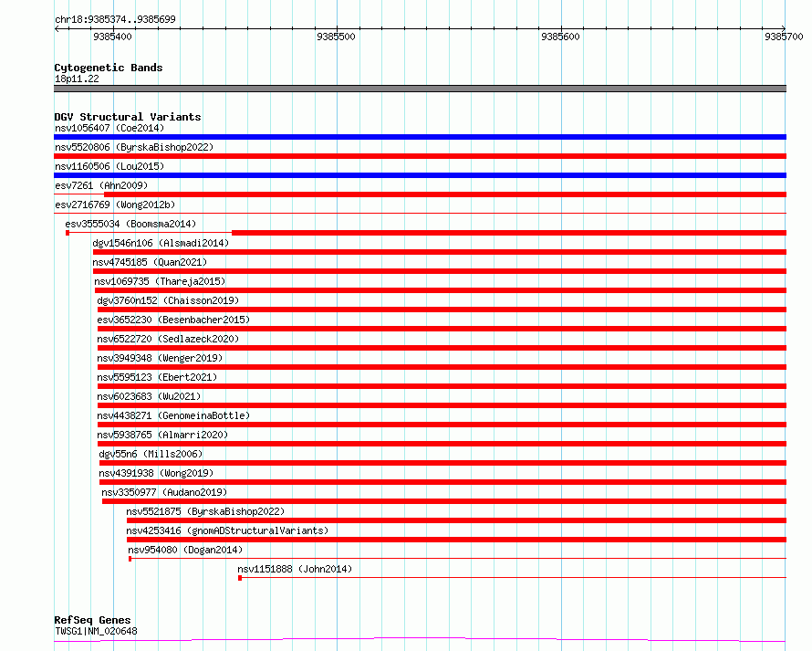The image size is (812, 651).
Task: Open nsv5521875 (ByrskaBishop2022) variant label
Action: 205,511
